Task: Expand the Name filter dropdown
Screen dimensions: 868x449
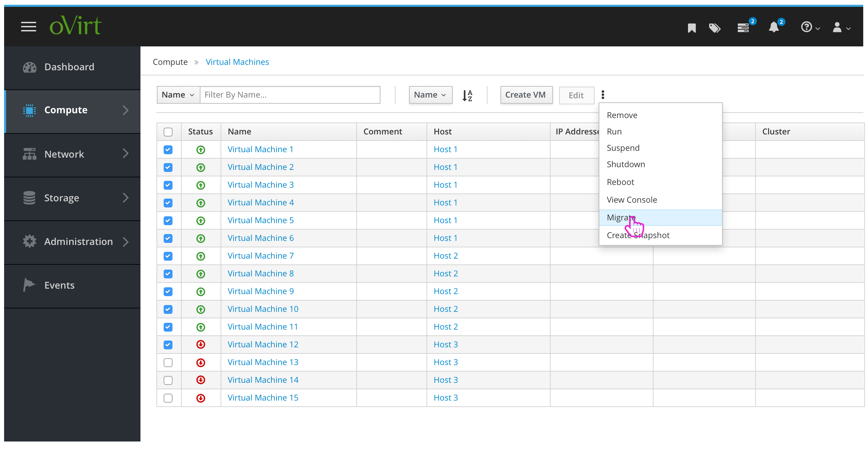Action: coord(176,94)
